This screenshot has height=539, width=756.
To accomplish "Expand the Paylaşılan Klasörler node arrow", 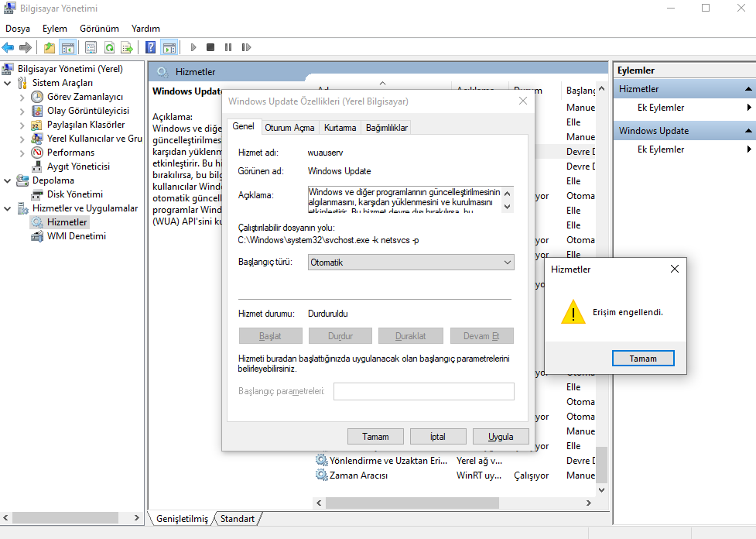I will (x=22, y=125).
